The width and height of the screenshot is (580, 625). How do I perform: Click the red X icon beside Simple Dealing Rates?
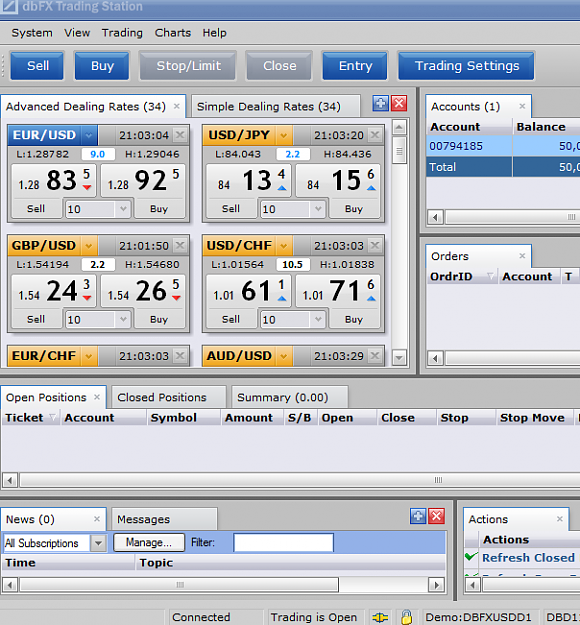(x=399, y=104)
